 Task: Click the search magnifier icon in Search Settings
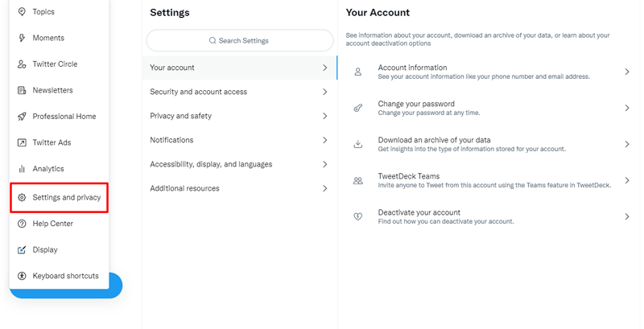213,40
